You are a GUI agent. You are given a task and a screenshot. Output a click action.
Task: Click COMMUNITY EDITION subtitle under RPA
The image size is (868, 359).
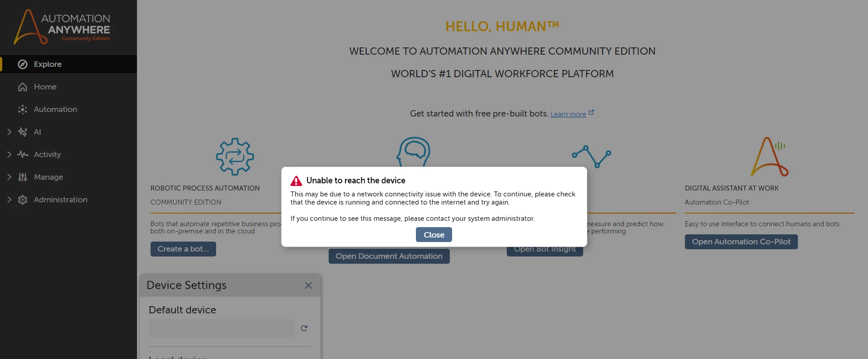(x=186, y=202)
